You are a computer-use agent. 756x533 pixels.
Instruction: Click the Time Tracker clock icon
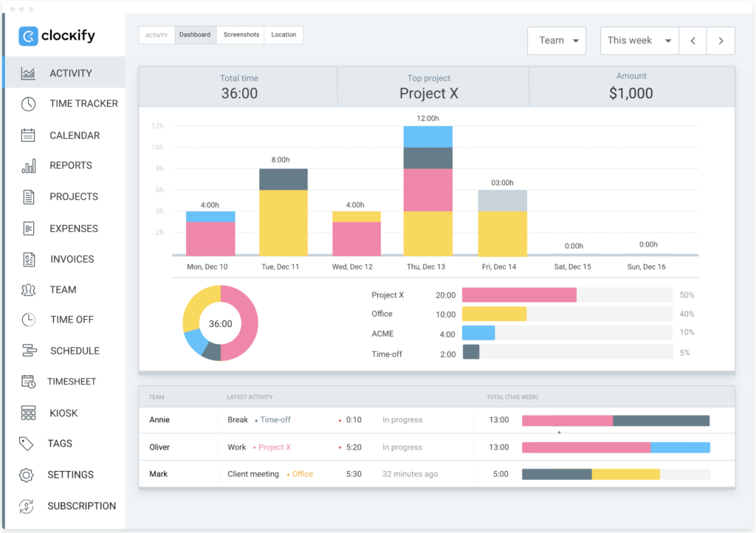pos(28,103)
